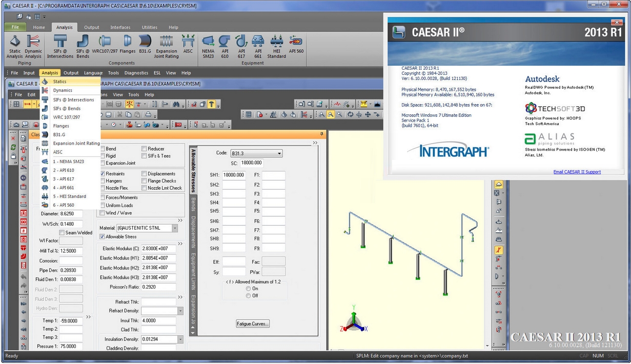Open API 560 ribbon icon
Screen dimensions: 631x364
(296, 44)
